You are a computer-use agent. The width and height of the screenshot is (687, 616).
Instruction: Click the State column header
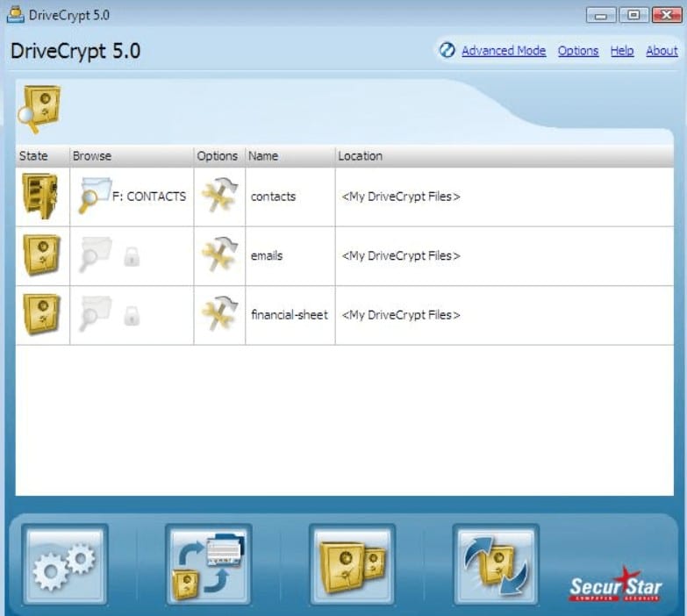[x=42, y=156]
